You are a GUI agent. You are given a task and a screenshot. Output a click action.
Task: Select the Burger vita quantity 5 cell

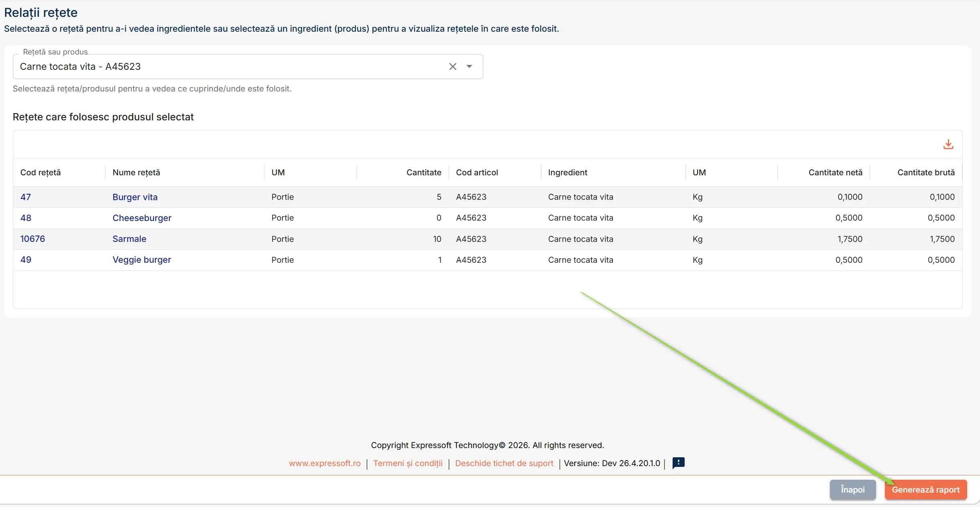439,197
